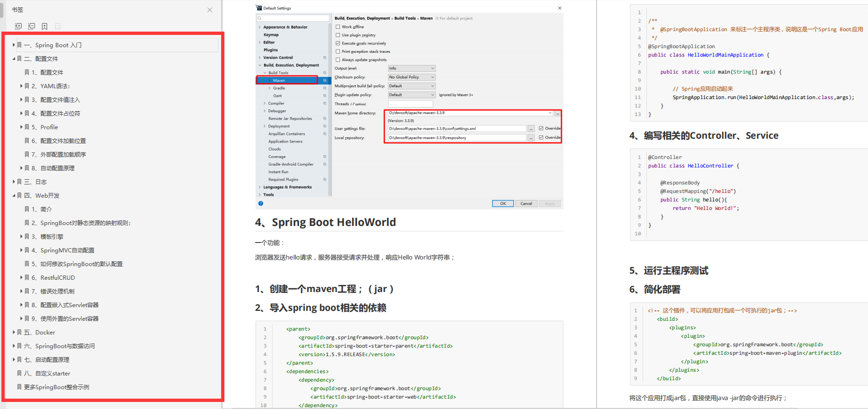Toggle Override for User settings file
Screen dimensions: 868x409
[541, 128]
